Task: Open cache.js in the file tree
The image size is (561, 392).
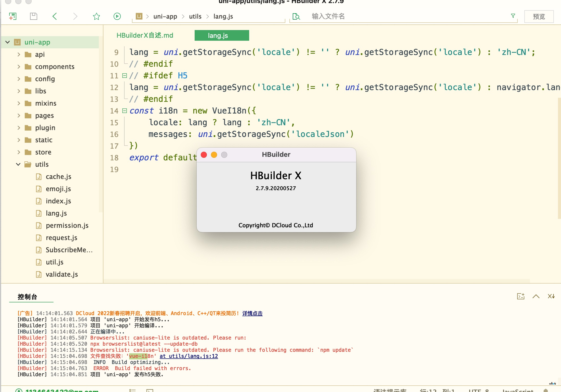Action: click(58, 176)
